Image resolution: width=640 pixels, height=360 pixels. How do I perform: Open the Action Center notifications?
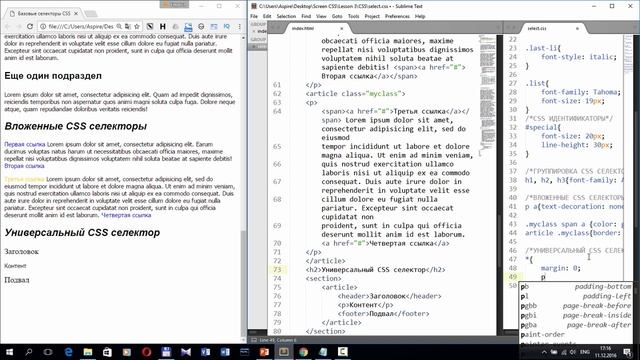627,352
